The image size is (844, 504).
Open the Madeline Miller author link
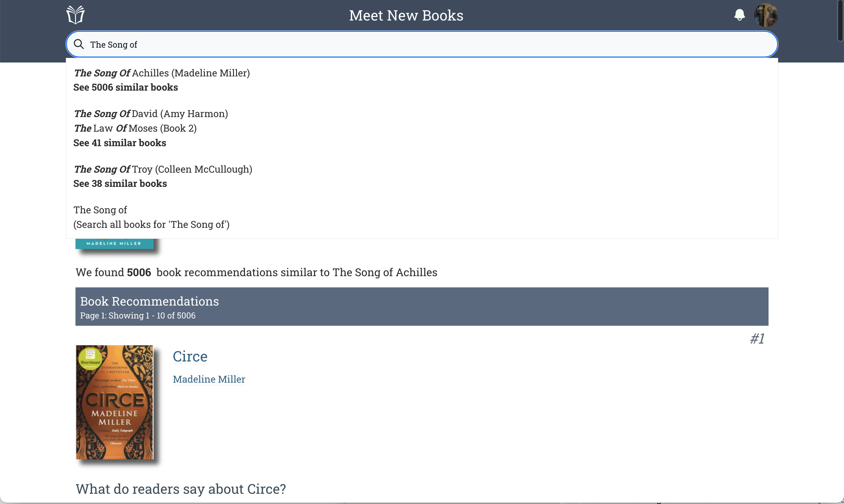point(209,379)
